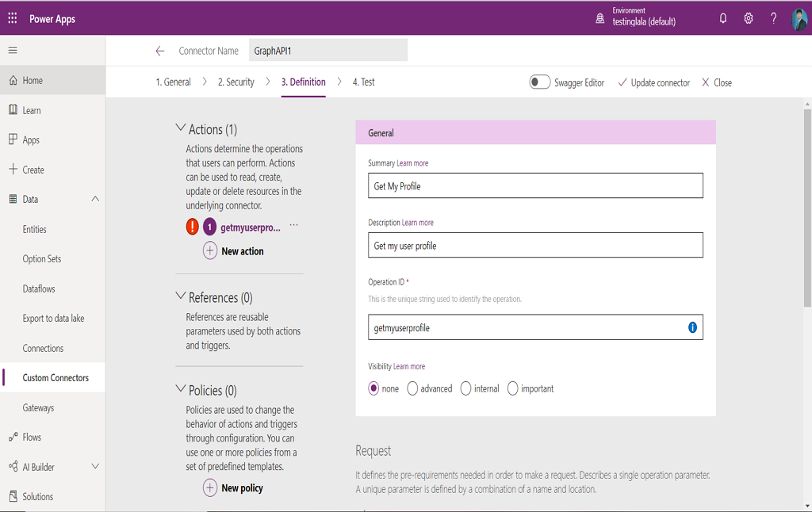
Task: Open the ellipsis menu for getmyuserprofile action
Action: pyautogui.click(x=294, y=226)
